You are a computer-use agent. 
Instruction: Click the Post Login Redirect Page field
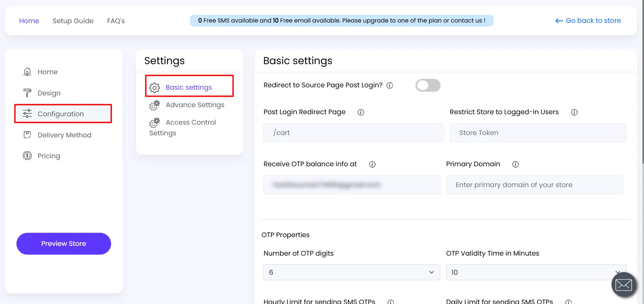click(354, 133)
